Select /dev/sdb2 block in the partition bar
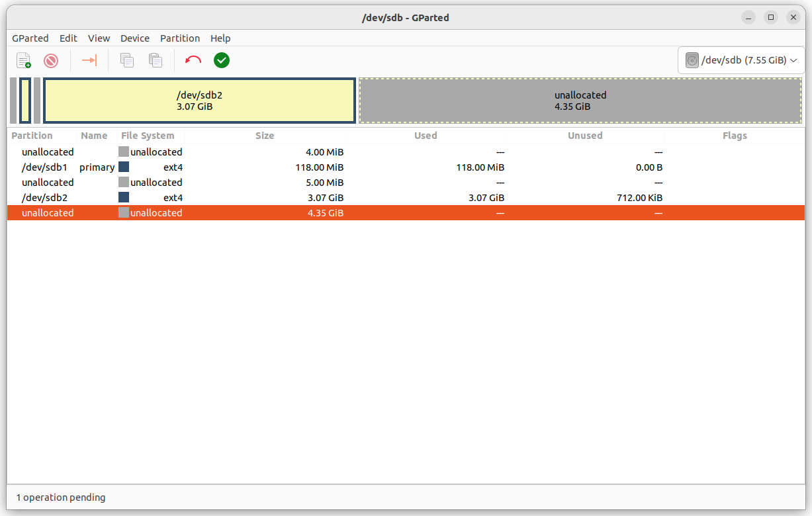The image size is (812, 516). point(199,100)
